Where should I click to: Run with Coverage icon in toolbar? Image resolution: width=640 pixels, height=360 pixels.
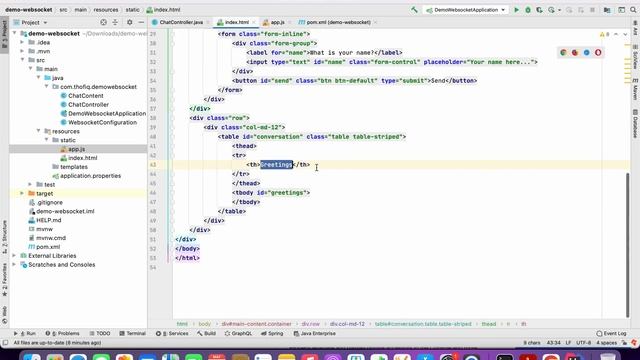(x=540, y=10)
